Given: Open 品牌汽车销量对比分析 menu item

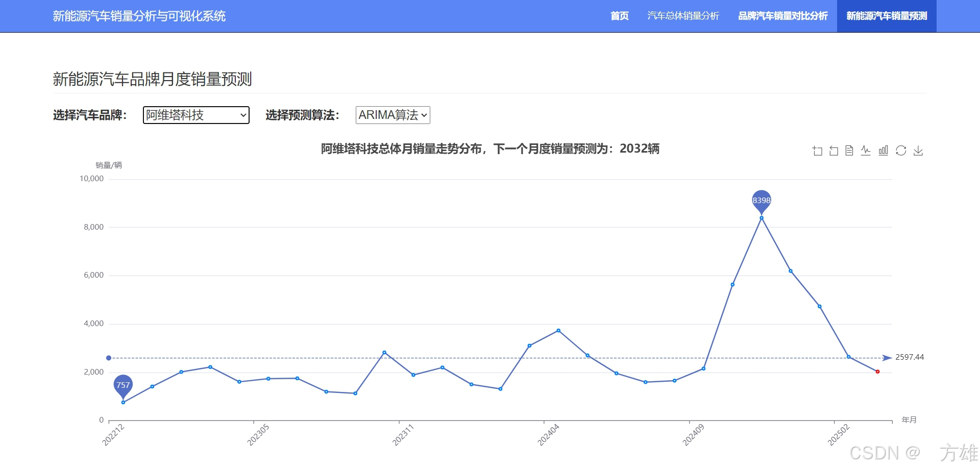Looking at the screenshot, I should click(782, 16).
